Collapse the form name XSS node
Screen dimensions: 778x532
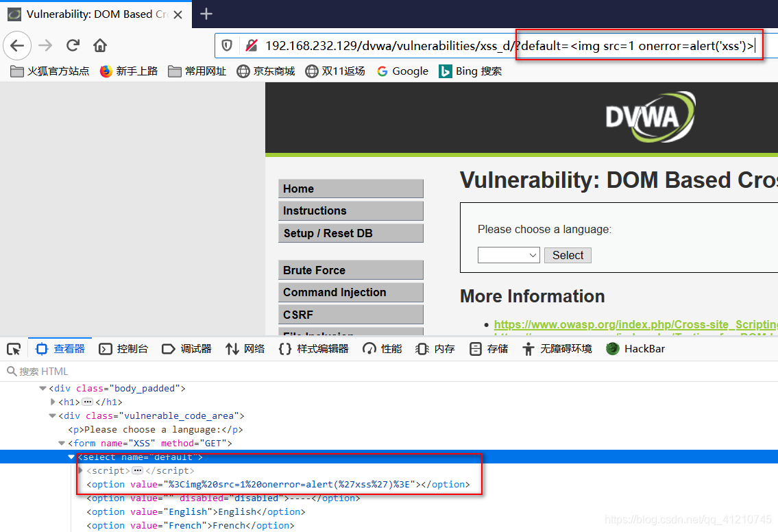[62, 443]
